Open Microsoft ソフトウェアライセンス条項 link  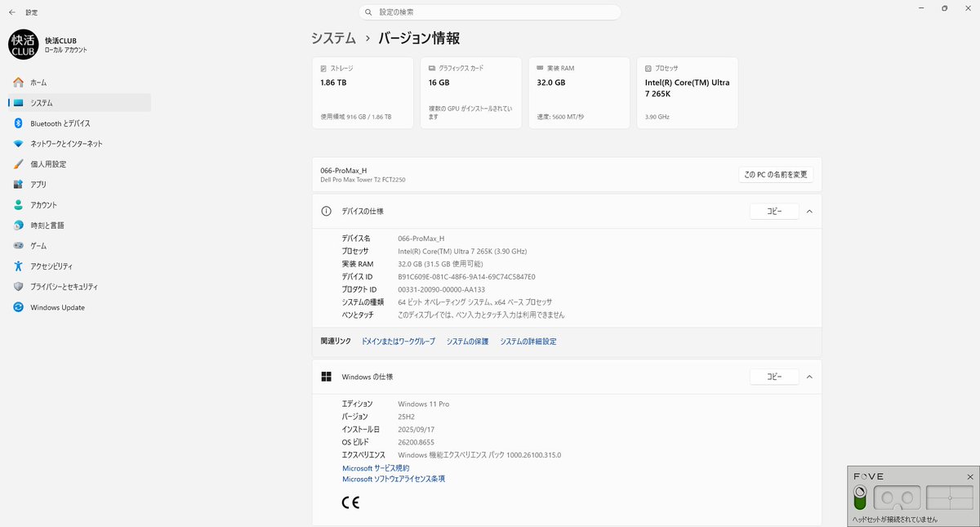click(x=394, y=479)
